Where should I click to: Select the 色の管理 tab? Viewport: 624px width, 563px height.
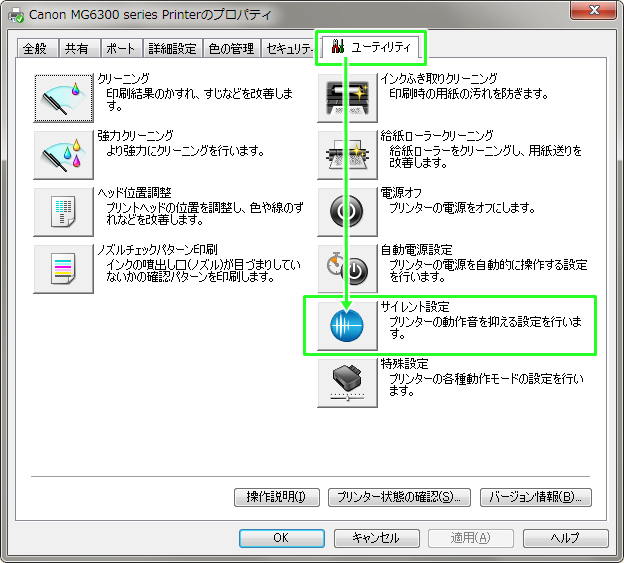tap(232, 48)
